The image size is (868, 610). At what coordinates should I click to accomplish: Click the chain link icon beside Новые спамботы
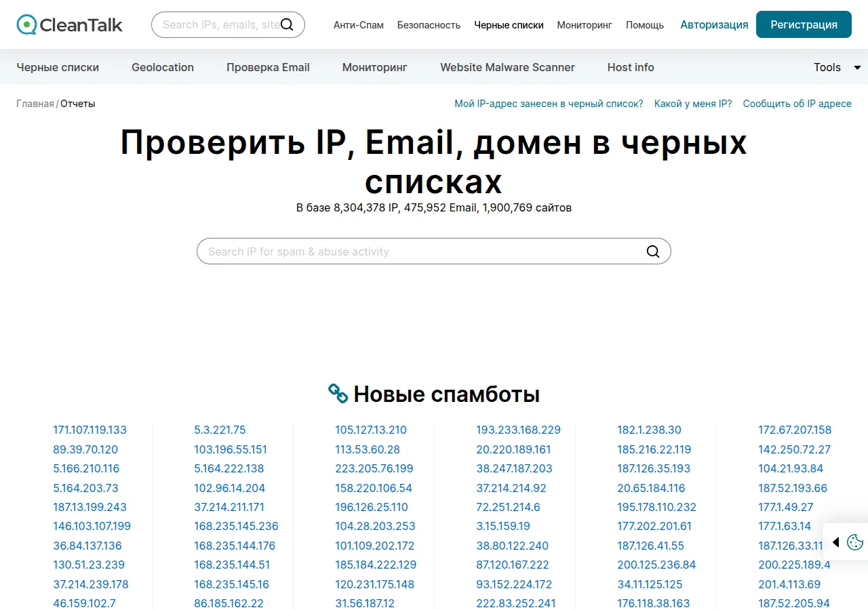point(338,393)
